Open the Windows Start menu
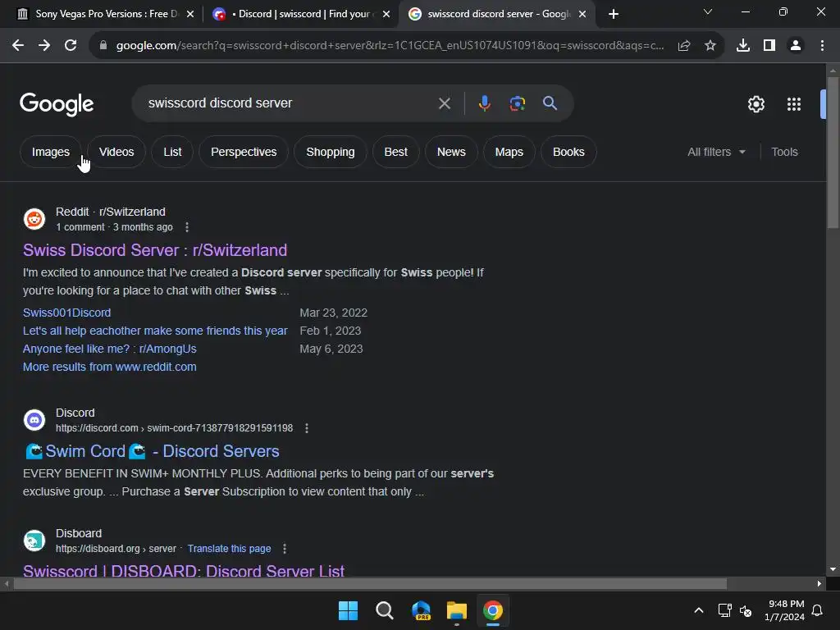The height and width of the screenshot is (630, 840). 348,610
